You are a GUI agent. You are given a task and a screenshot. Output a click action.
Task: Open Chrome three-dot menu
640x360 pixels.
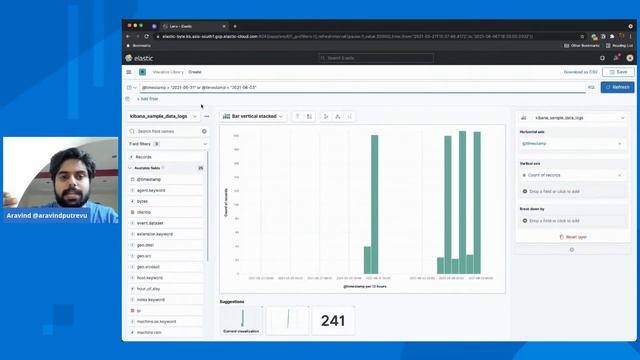point(631,36)
